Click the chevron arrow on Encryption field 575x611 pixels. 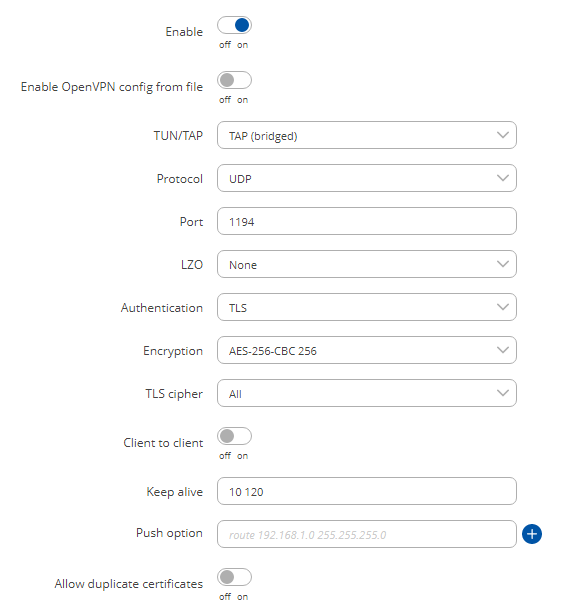503,350
